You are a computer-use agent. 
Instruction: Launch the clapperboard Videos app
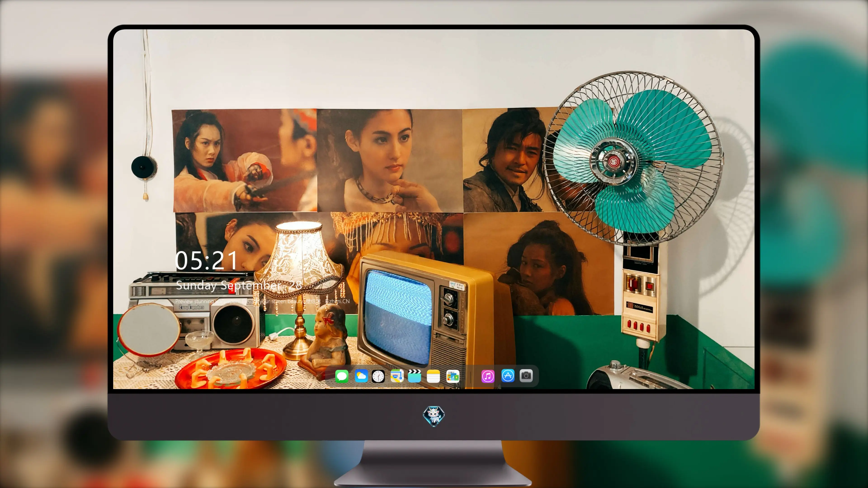click(x=415, y=376)
